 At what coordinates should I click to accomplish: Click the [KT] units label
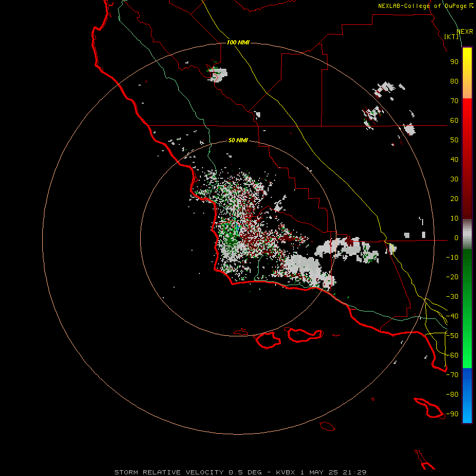[x=452, y=36]
